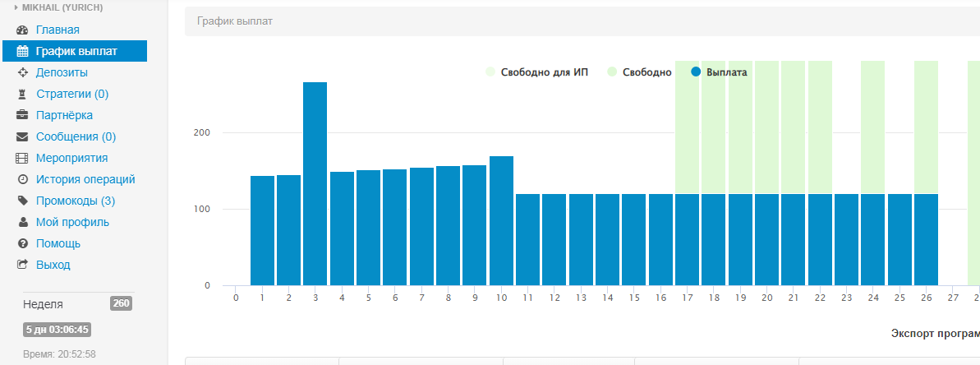Open the Депозиты page link
The height and width of the screenshot is (365, 980).
(62, 73)
